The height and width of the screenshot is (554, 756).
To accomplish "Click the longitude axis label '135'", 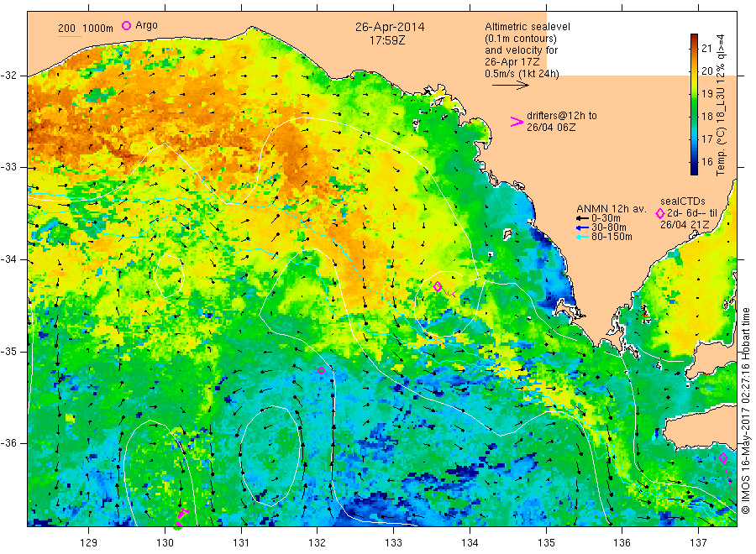I will click(546, 543).
